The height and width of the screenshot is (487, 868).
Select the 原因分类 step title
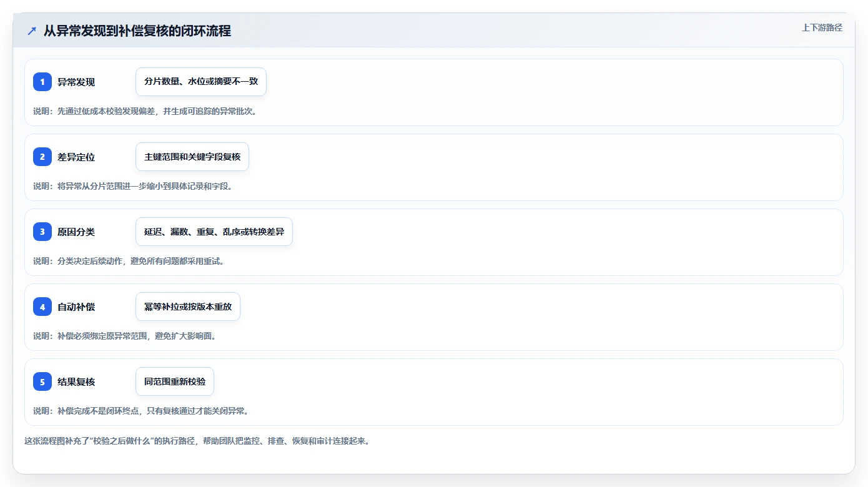click(x=76, y=232)
